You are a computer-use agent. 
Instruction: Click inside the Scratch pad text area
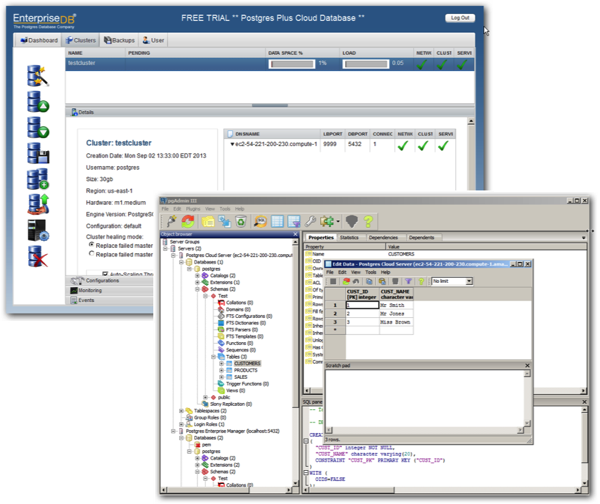coord(425,398)
